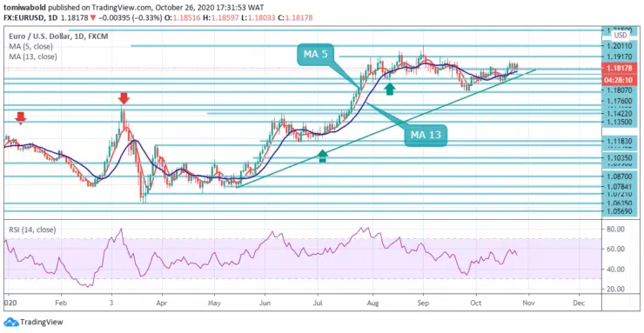This screenshot has height=333, width=644.
Task: Select the 'MA 13' callout label
Action: click(426, 135)
